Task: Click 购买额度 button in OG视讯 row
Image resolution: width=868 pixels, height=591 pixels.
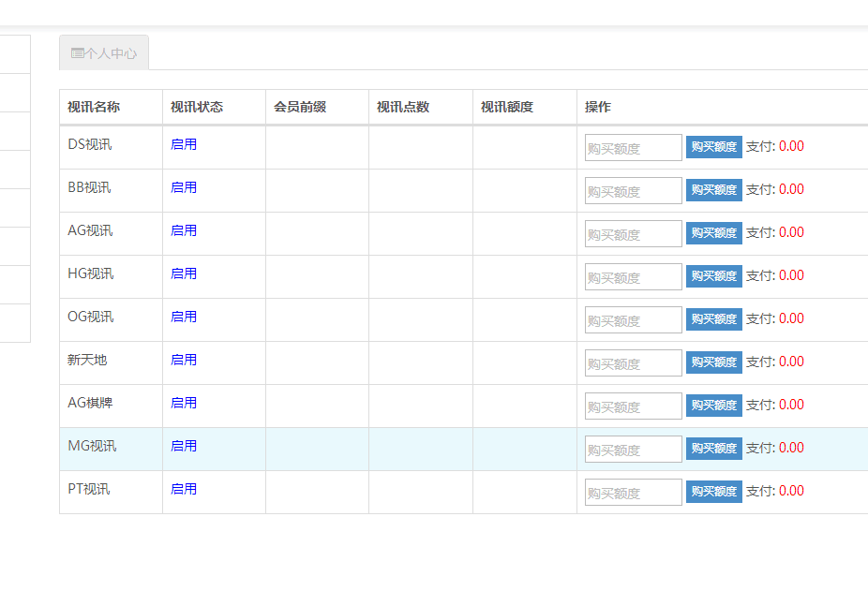Action: tap(713, 319)
